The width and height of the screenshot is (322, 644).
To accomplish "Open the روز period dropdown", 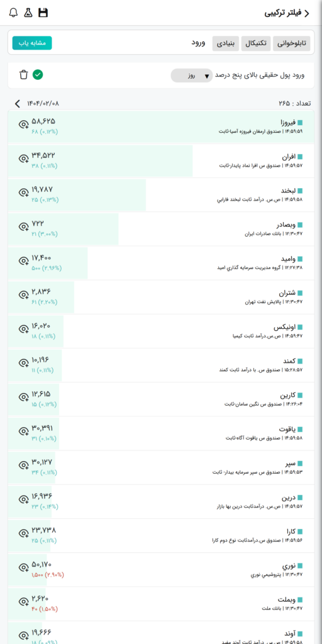I will click(192, 75).
